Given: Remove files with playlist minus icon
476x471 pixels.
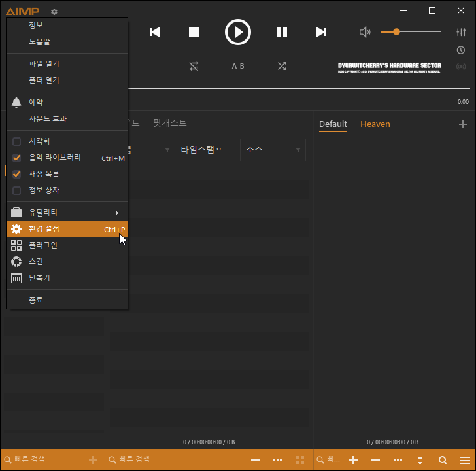Looking at the screenshot, I should [375, 460].
